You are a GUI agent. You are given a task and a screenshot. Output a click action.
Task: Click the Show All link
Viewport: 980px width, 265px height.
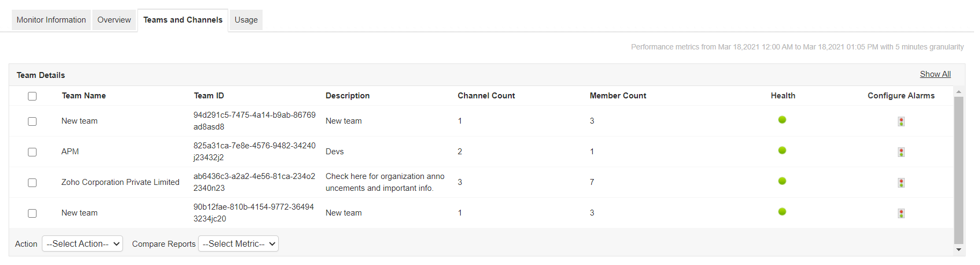935,74
